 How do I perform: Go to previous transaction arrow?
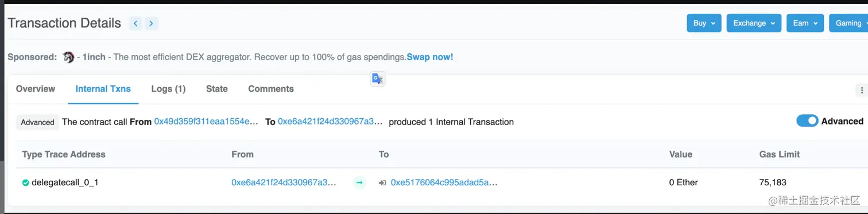tap(135, 24)
